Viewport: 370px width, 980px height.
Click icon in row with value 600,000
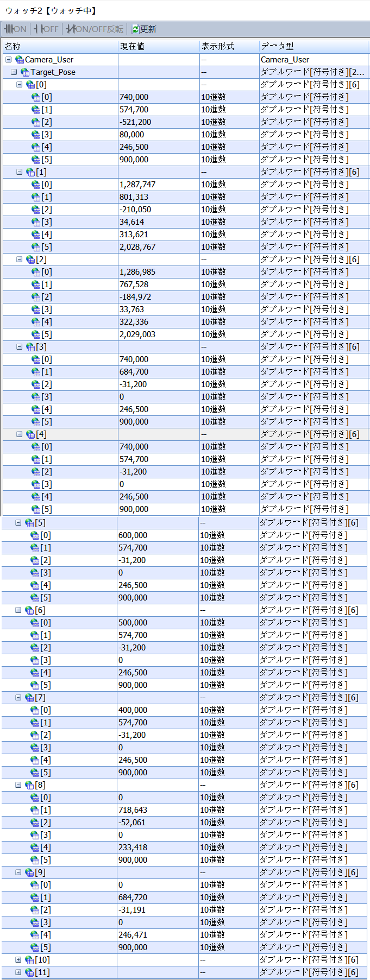click(35, 535)
